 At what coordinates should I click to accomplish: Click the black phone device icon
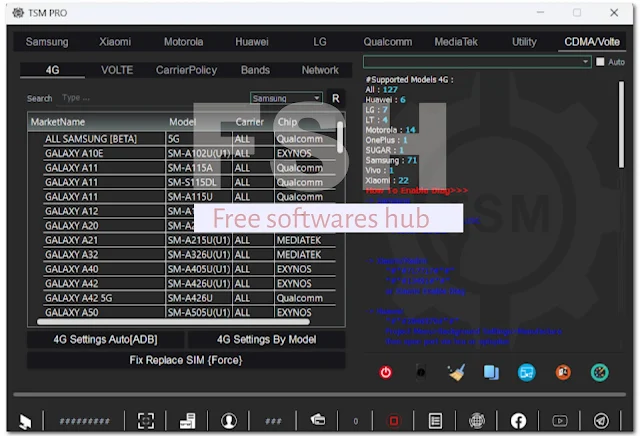click(421, 372)
